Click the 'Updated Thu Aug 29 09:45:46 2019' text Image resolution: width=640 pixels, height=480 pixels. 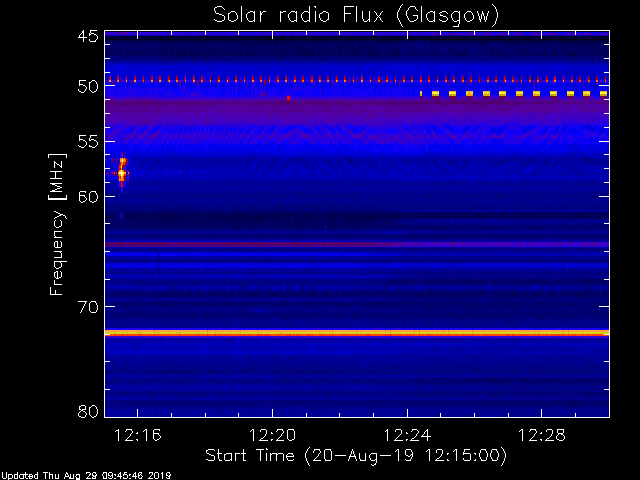[86, 476]
